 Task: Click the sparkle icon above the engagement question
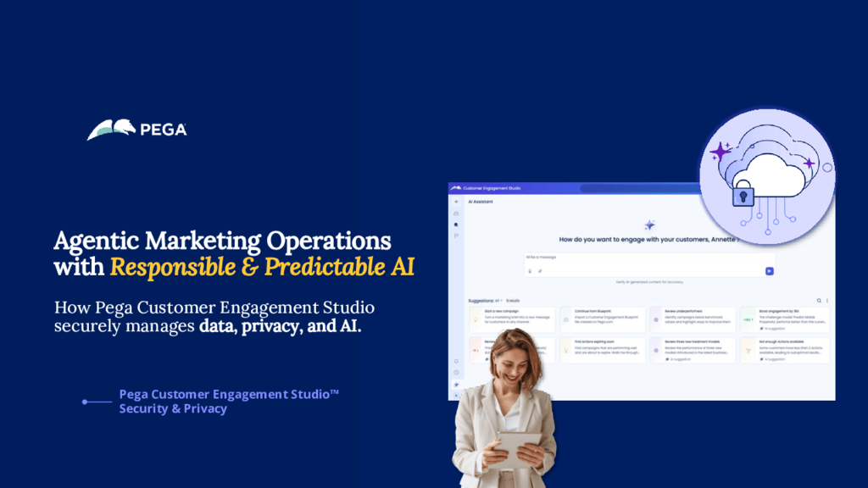(649, 225)
